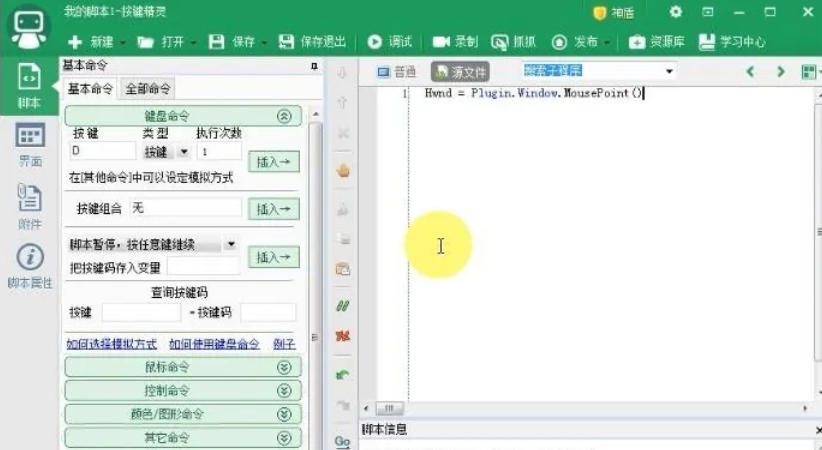Click the green leaf-shaped icon in the vertical toolbar
The width and height of the screenshot is (822, 450).
[x=342, y=305]
